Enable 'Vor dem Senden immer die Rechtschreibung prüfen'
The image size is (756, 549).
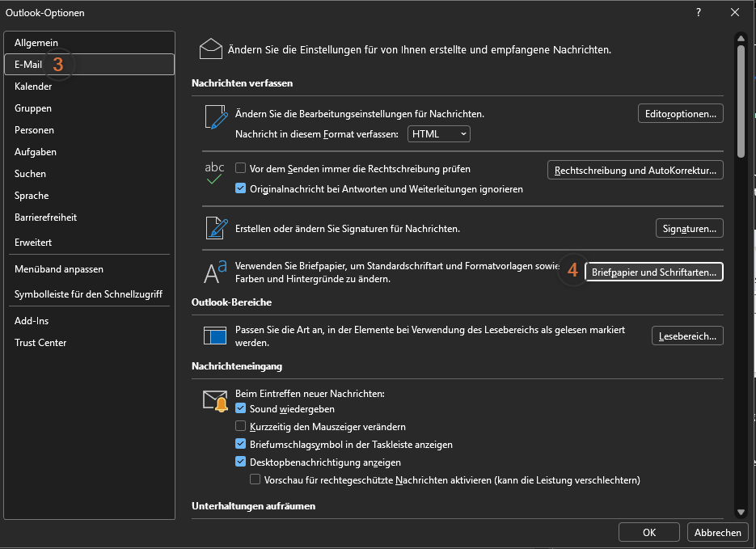coord(240,168)
